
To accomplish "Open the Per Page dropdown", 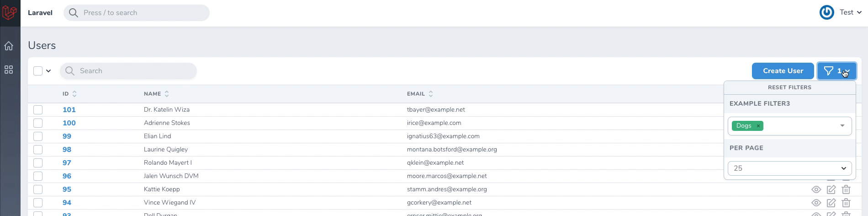I will click(x=789, y=168).
